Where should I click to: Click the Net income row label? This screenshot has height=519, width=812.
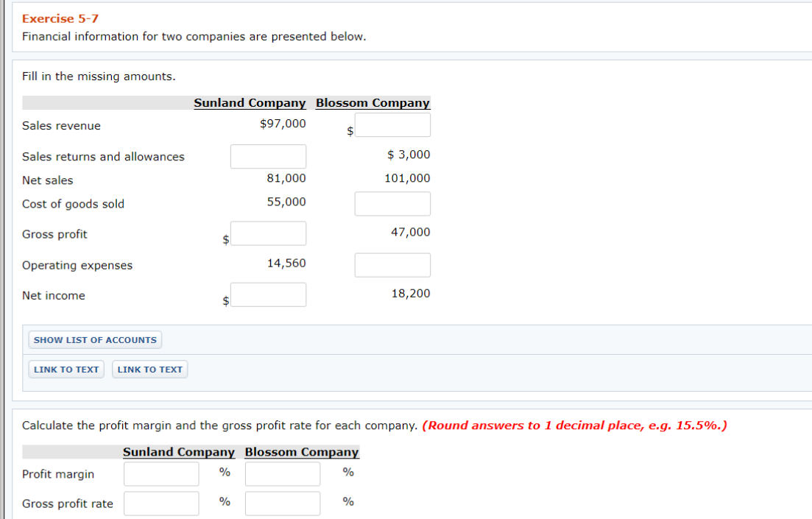coord(53,296)
